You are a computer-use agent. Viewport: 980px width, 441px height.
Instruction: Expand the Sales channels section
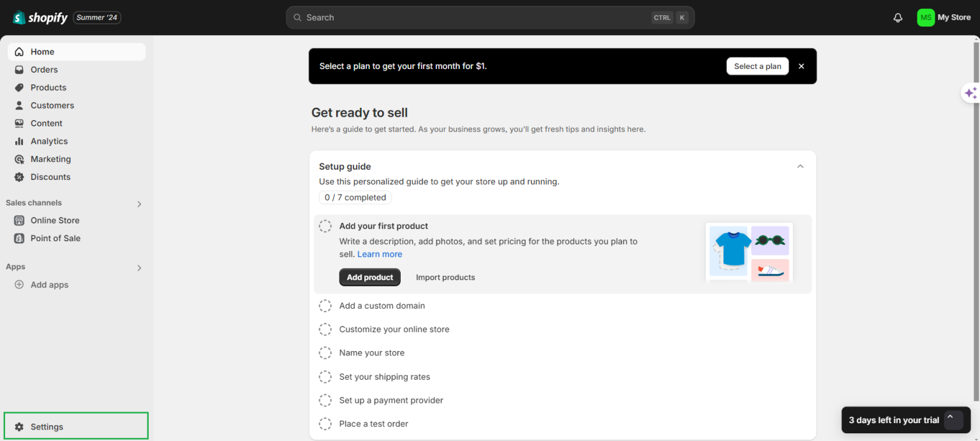[x=138, y=204]
